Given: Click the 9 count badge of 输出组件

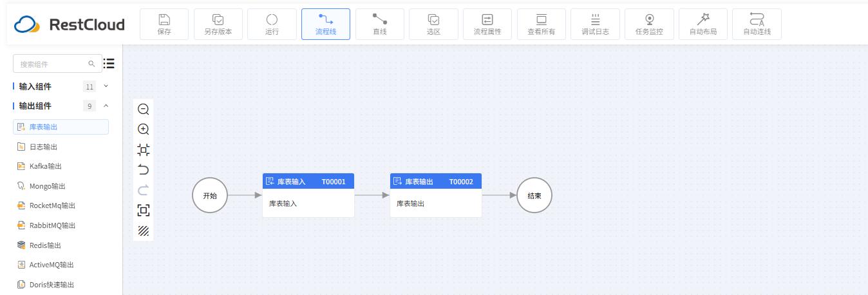Looking at the screenshot, I should 90,106.
